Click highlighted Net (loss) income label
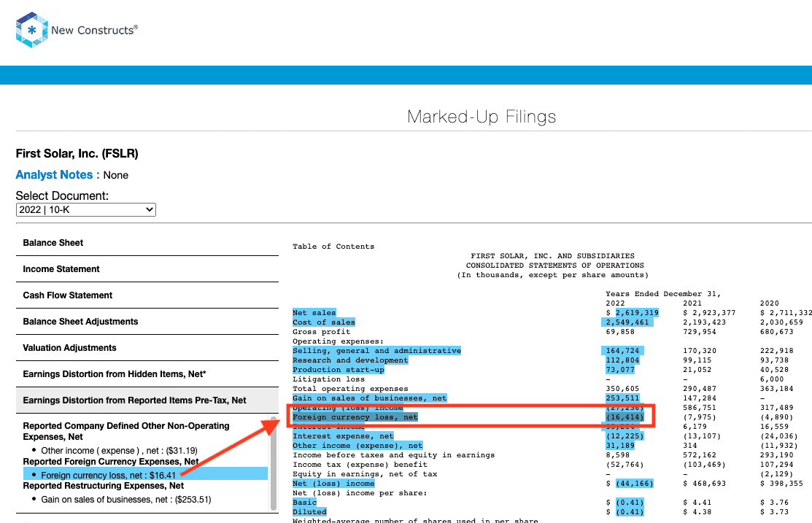Screen dimensions: 812x523 pyautogui.click(x=333, y=484)
